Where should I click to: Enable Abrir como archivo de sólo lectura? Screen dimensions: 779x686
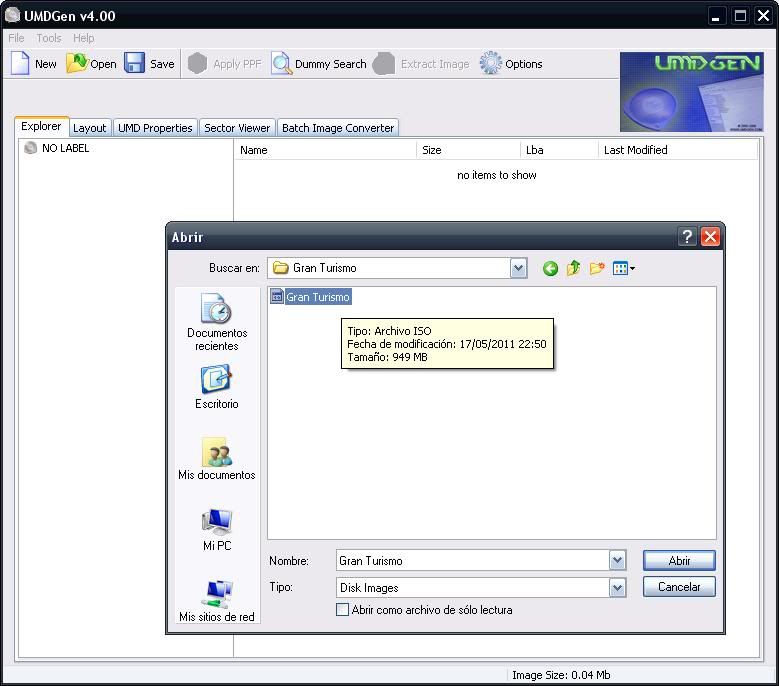(x=342, y=610)
